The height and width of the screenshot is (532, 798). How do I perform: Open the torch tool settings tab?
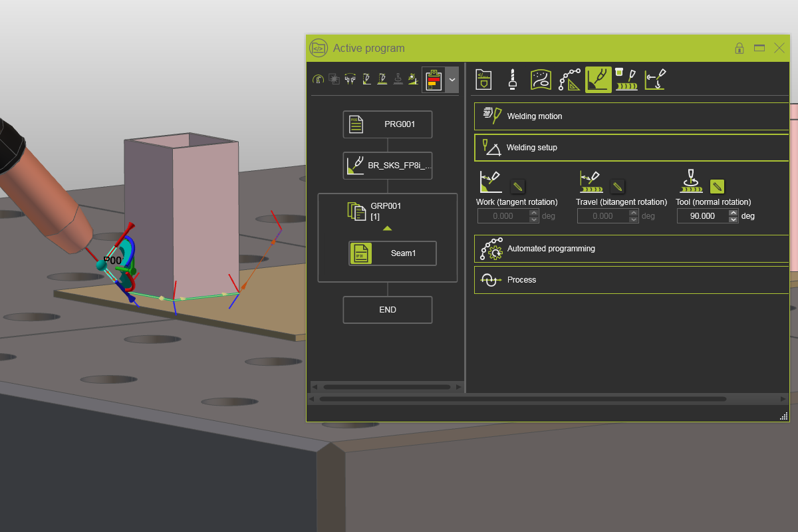click(513, 79)
